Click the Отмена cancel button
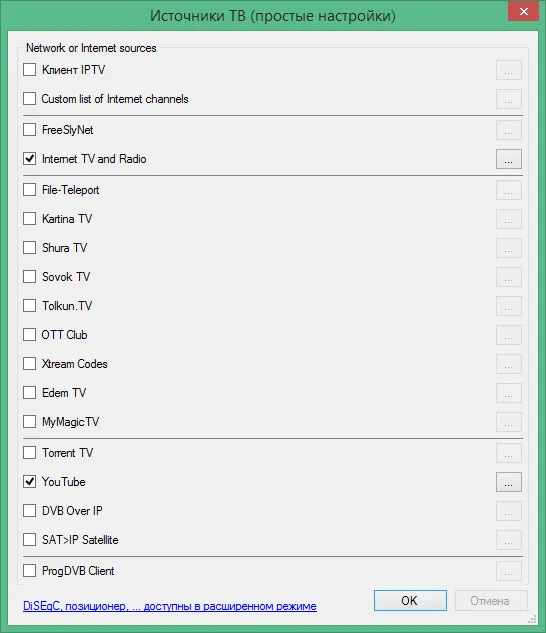This screenshot has height=633, width=546. [x=491, y=601]
